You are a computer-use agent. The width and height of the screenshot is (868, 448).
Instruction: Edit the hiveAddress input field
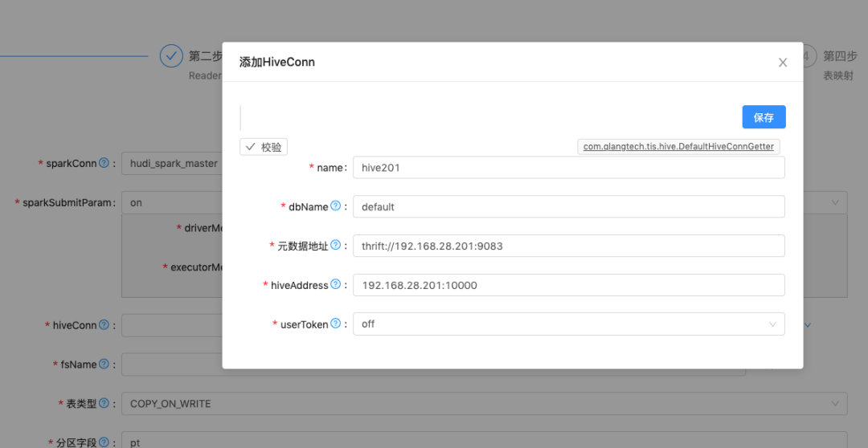[568, 285]
